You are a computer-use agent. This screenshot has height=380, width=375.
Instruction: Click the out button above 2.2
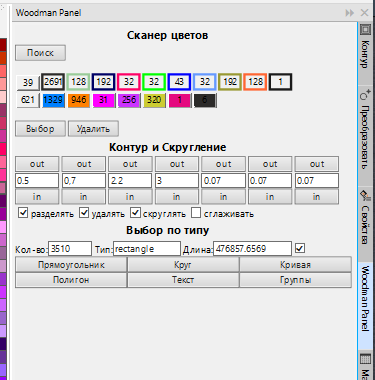(130, 164)
